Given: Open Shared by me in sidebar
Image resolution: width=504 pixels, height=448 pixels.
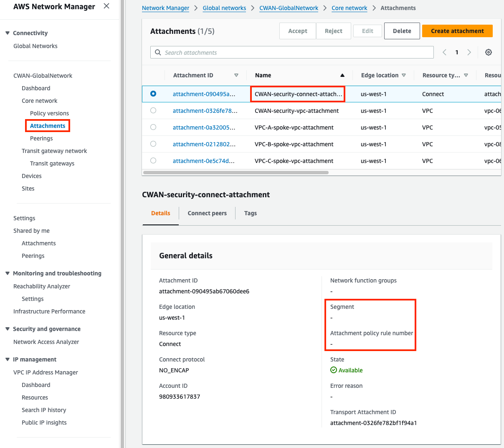Looking at the screenshot, I should pos(31,231).
